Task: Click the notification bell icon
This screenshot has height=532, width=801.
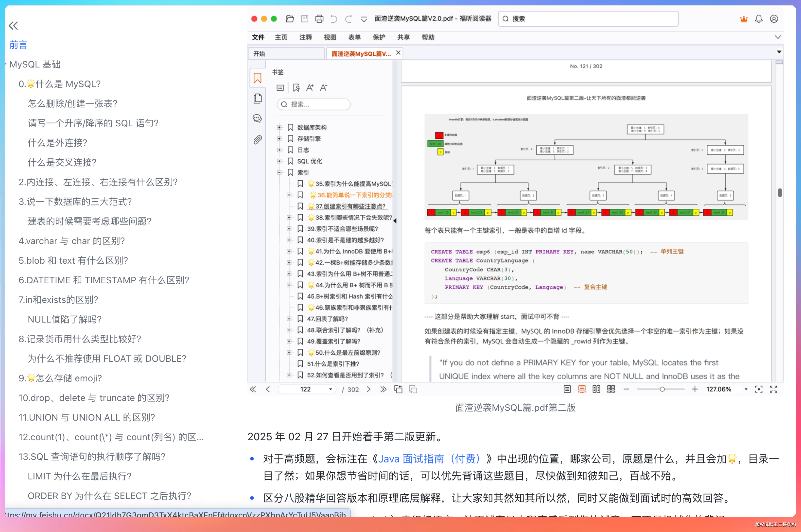Action: tap(759, 19)
